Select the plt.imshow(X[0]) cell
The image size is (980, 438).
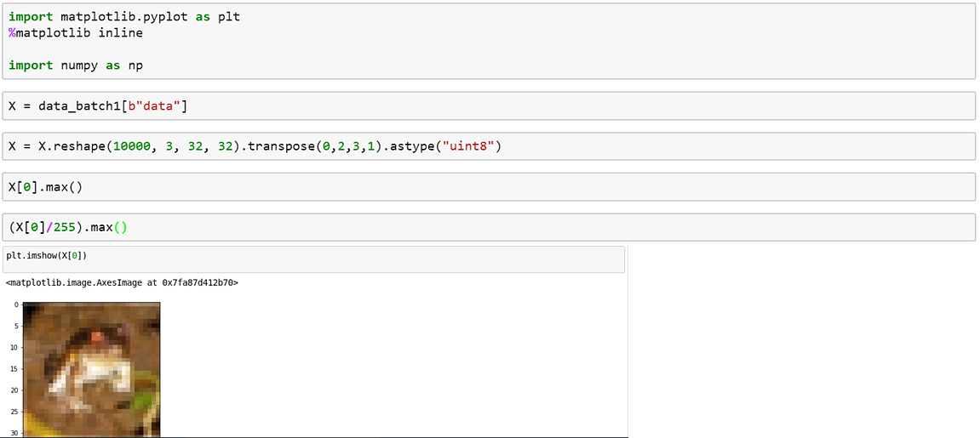coord(314,259)
